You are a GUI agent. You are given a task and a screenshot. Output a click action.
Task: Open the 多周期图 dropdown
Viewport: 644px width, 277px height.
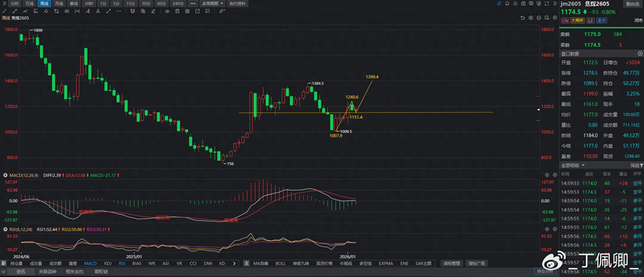(x=213, y=3)
